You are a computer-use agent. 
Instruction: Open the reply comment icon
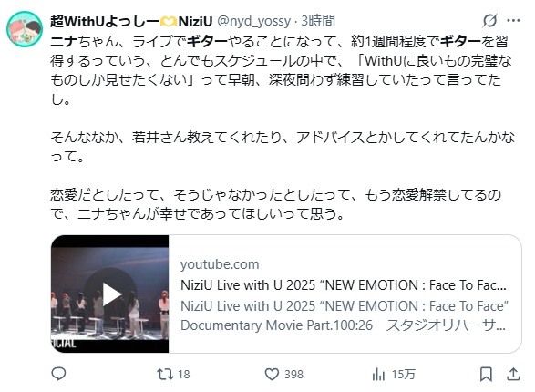(x=58, y=374)
